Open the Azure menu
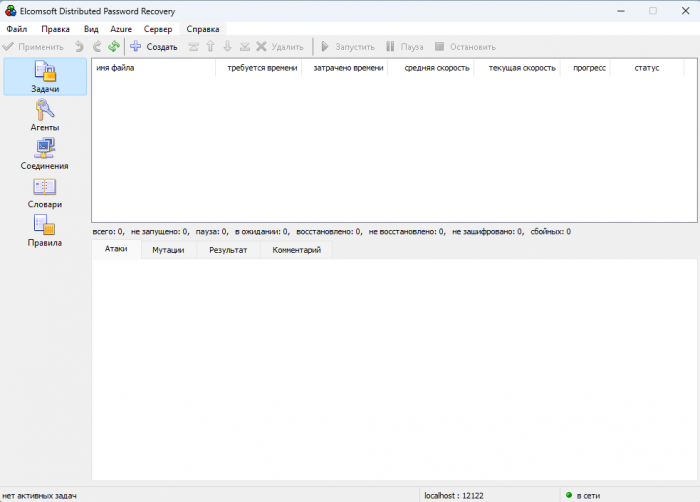Image resolution: width=700 pixels, height=502 pixels. click(121, 29)
